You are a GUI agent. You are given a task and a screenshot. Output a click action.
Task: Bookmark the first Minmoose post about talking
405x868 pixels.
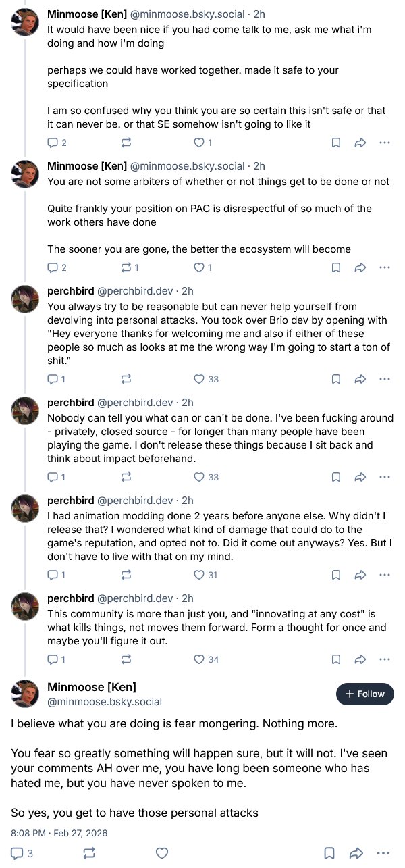click(x=335, y=143)
